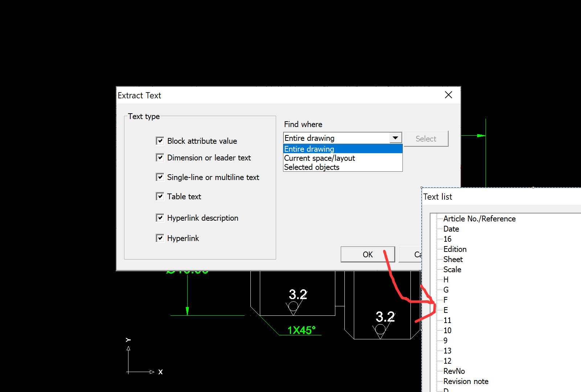Click Revision note list entry
This screenshot has width=581, height=392.
point(466,381)
